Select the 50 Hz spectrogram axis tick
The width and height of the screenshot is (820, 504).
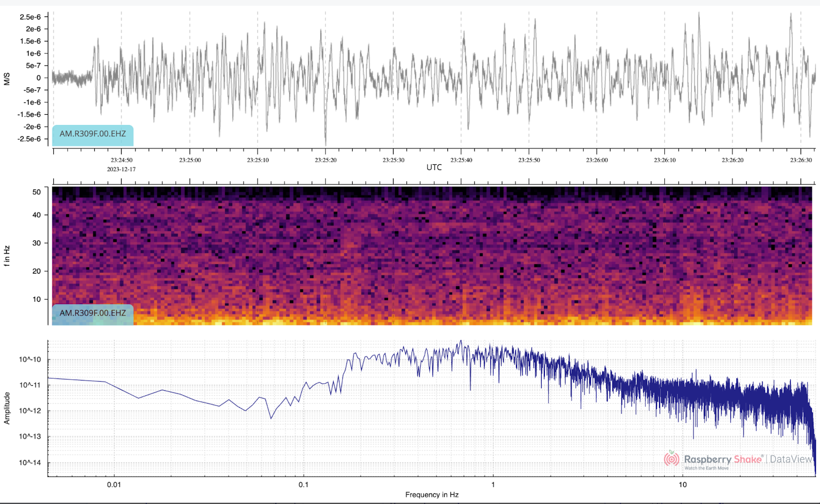click(x=36, y=192)
